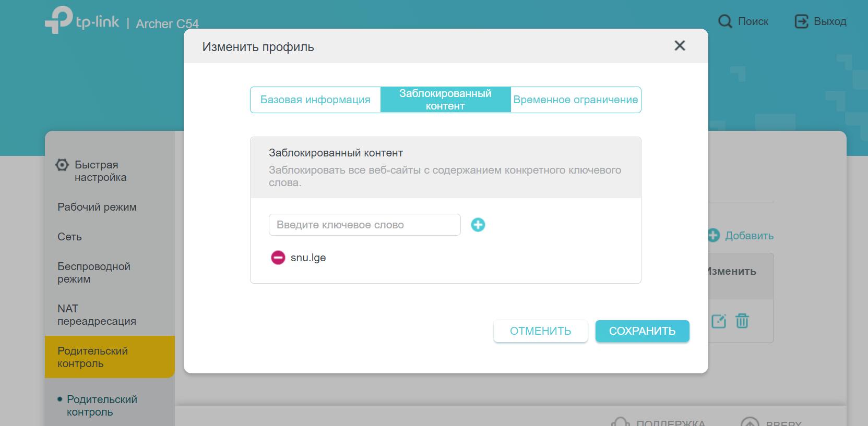Screen dimensions: 868x426
Task: Switch to Базовая информация tab
Action: (x=315, y=100)
